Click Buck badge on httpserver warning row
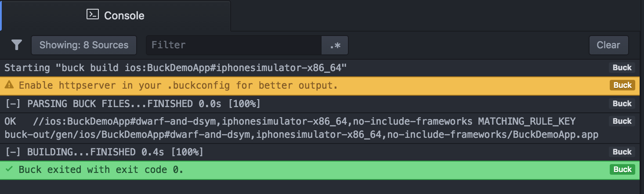 [x=622, y=85]
